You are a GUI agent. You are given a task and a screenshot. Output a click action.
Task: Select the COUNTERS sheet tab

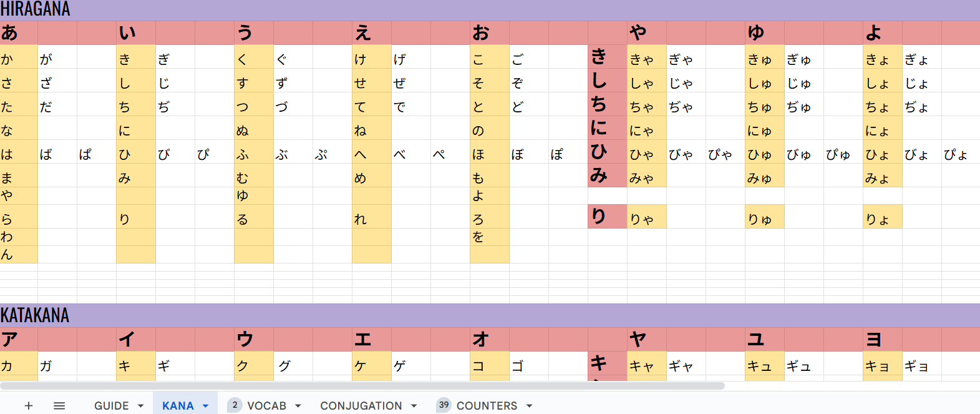click(x=487, y=406)
